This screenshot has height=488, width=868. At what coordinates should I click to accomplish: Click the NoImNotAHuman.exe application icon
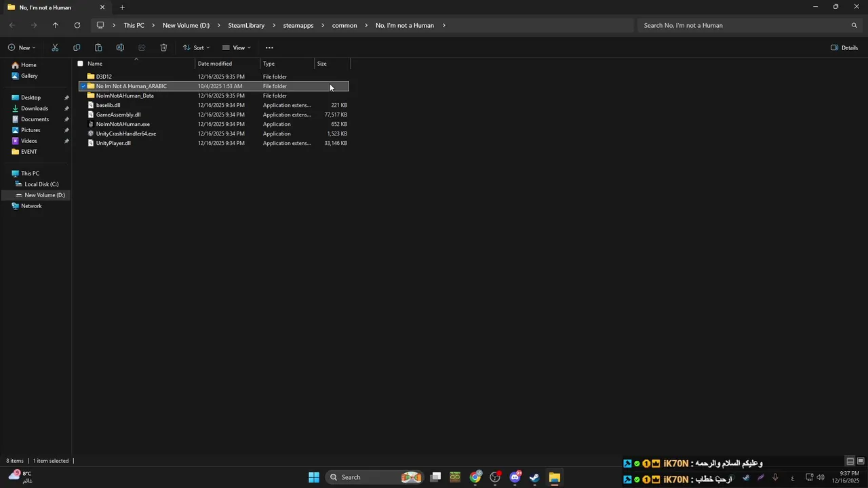[x=91, y=124]
